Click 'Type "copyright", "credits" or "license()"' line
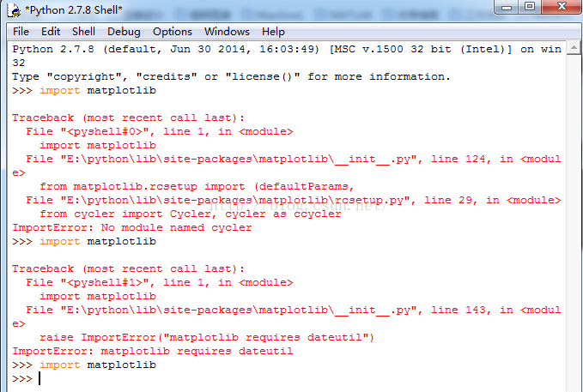 coord(231,76)
